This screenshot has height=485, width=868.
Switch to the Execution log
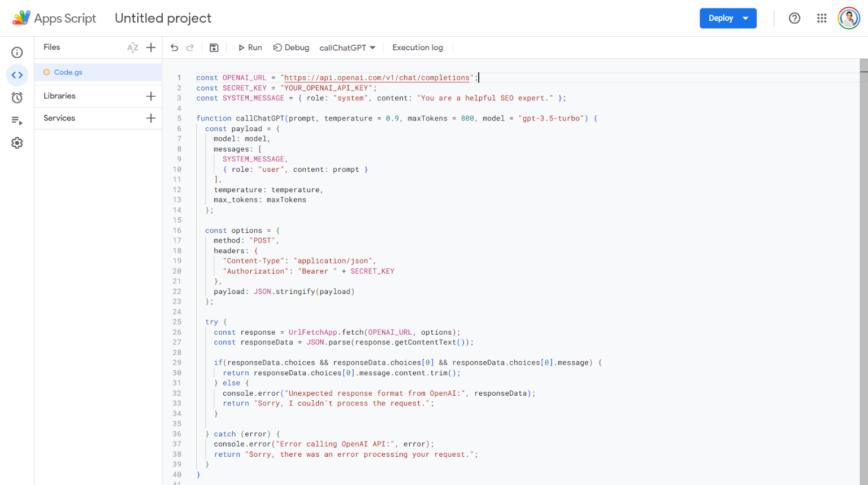pos(417,47)
